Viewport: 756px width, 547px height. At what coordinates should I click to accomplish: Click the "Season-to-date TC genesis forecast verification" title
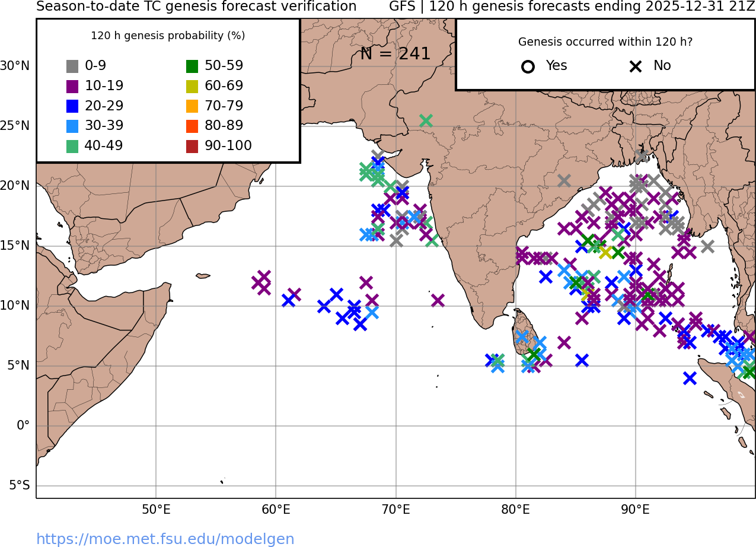pos(196,7)
